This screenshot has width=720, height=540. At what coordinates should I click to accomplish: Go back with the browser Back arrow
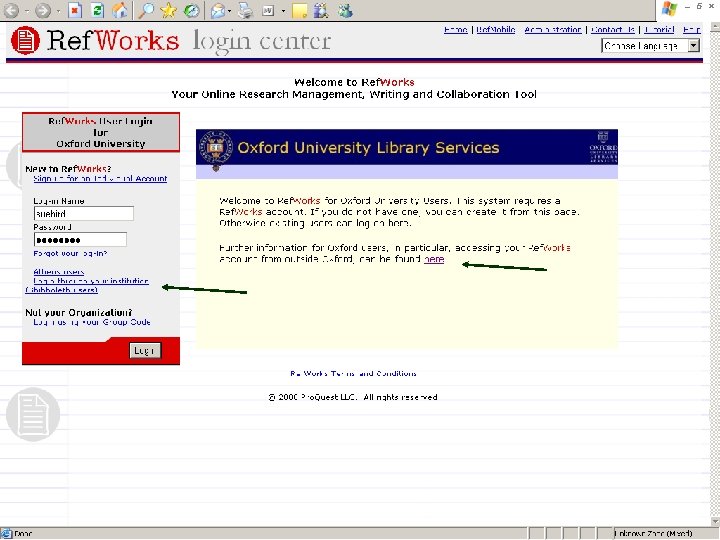point(11,10)
